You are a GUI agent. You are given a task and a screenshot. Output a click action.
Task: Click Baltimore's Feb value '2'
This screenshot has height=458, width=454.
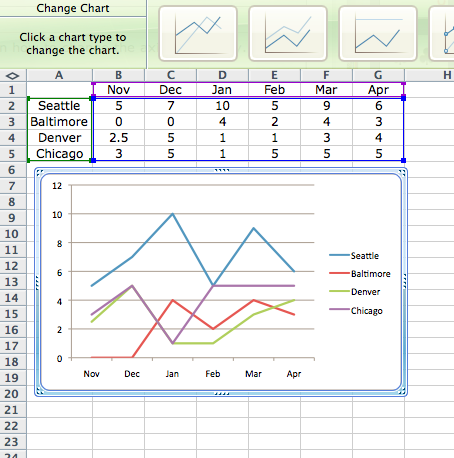(x=274, y=122)
